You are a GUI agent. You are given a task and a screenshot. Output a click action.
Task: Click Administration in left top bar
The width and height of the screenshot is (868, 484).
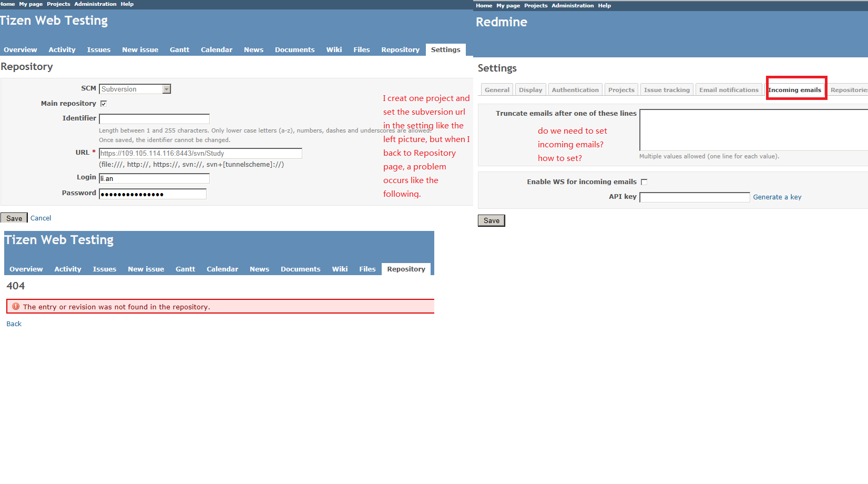point(95,4)
